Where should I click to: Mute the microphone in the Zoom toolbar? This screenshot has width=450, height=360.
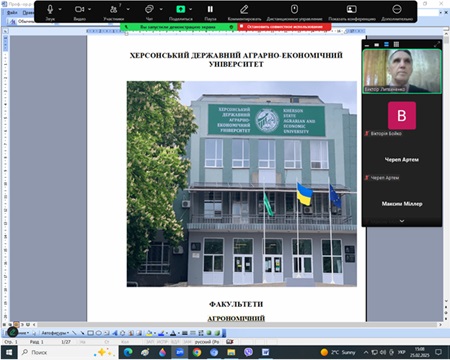tap(50, 10)
